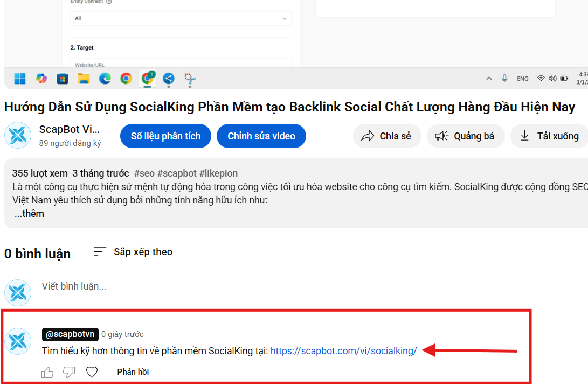Image resolution: width=588 pixels, height=386 pixels.
Task: Open Snipping Tool in taskbar
Action: (x=190, y=79)
